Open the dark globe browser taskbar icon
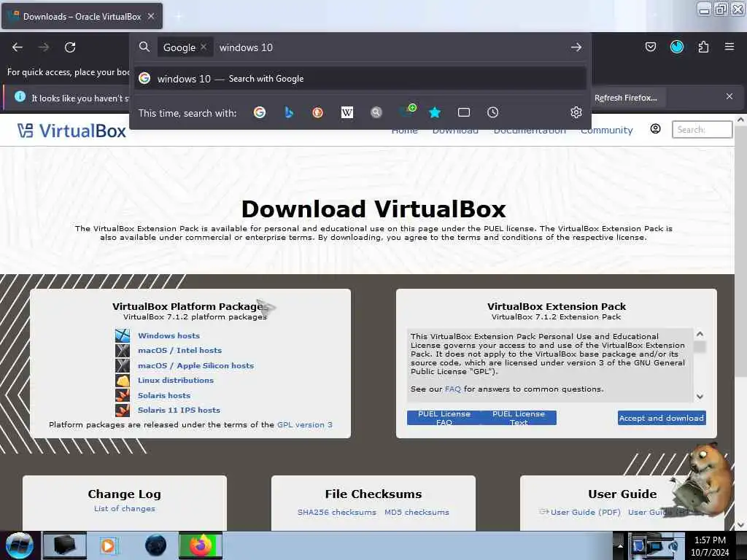The width and height of the screenshot is (747, 560). [155, 545]
